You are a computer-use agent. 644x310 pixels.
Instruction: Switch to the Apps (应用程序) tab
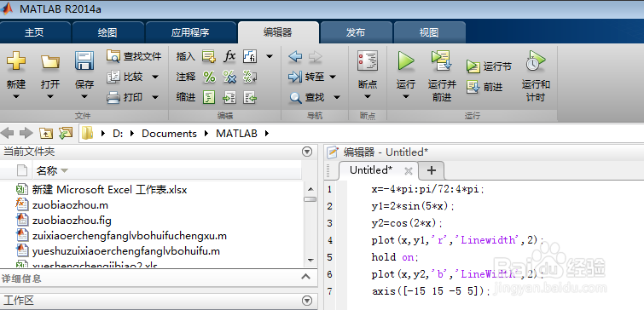190,33
